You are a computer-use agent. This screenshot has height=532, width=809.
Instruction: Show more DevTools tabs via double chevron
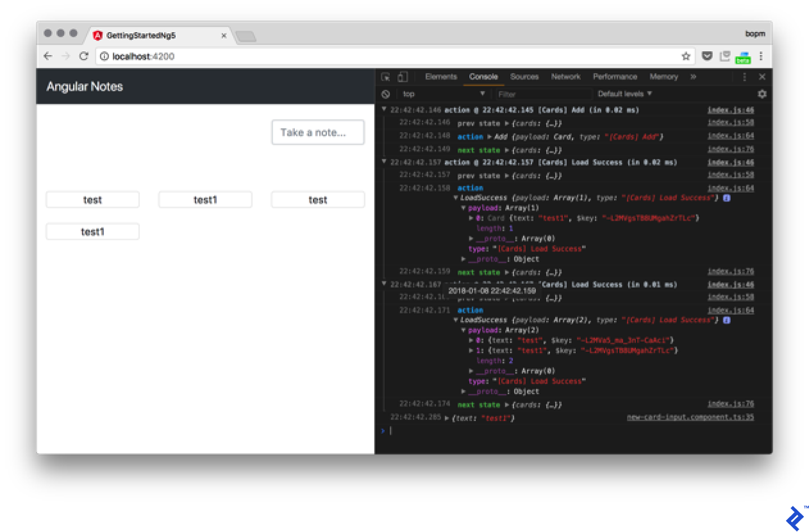[x=693, y=77]
